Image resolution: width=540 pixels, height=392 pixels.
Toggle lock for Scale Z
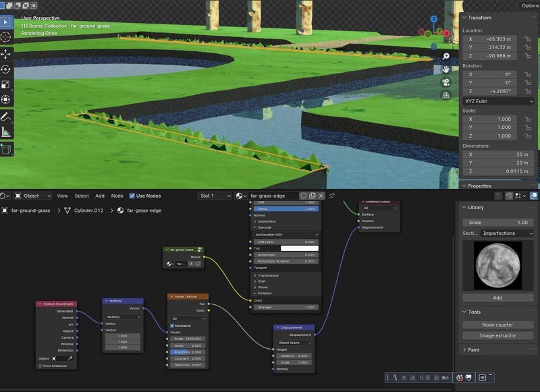click(x=527, y=136)
